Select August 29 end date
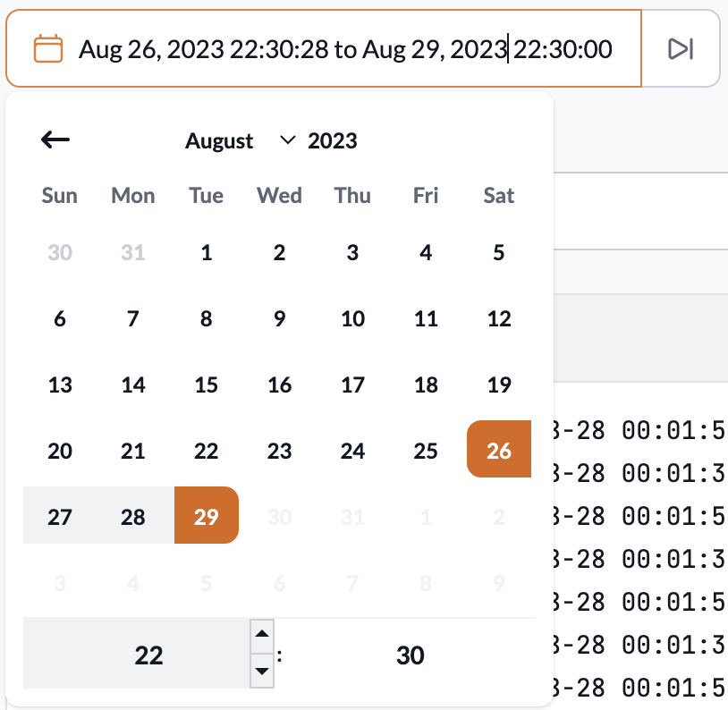The image size is (728, 710). pyautogui.click(x=207, y=517)
